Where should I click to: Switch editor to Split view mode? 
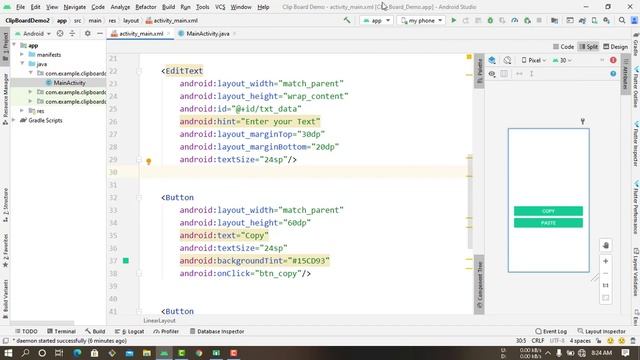588,47
